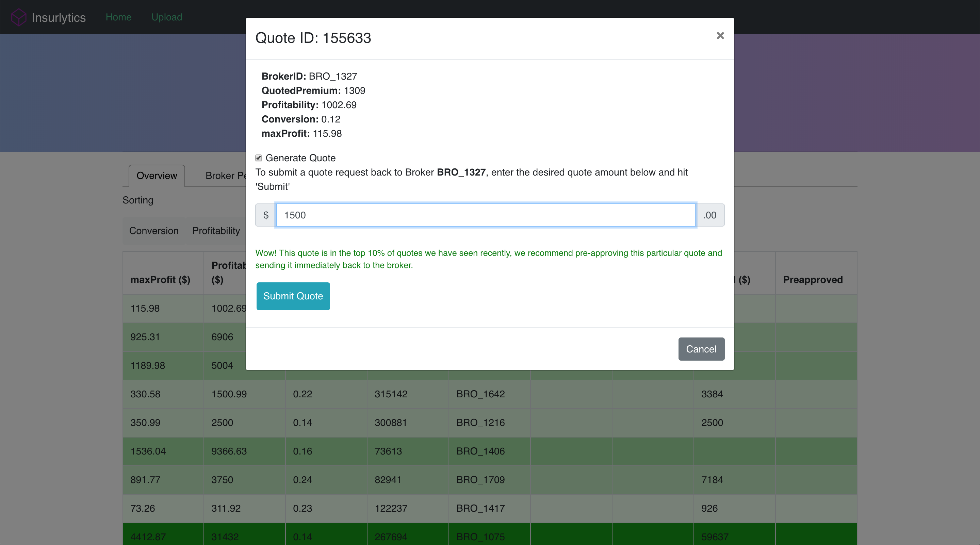
Task: Open the Upload navigation link
Action: tap(167, 17)
